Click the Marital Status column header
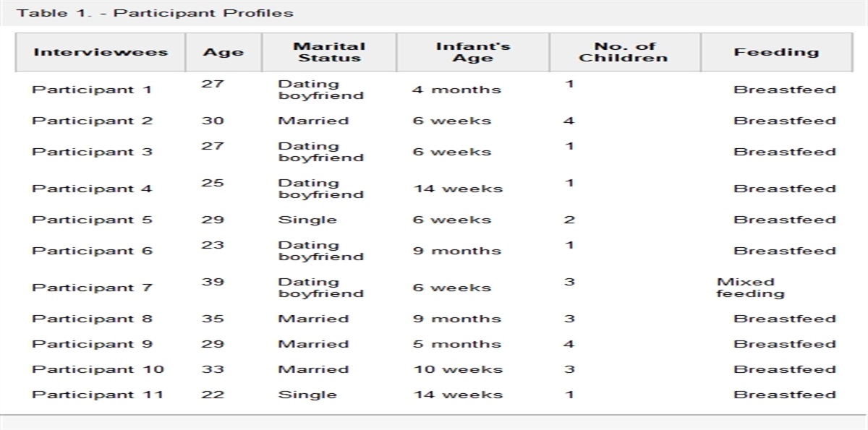Image resolution: width=868 pixels, height=430 pixels. (328, 52)
